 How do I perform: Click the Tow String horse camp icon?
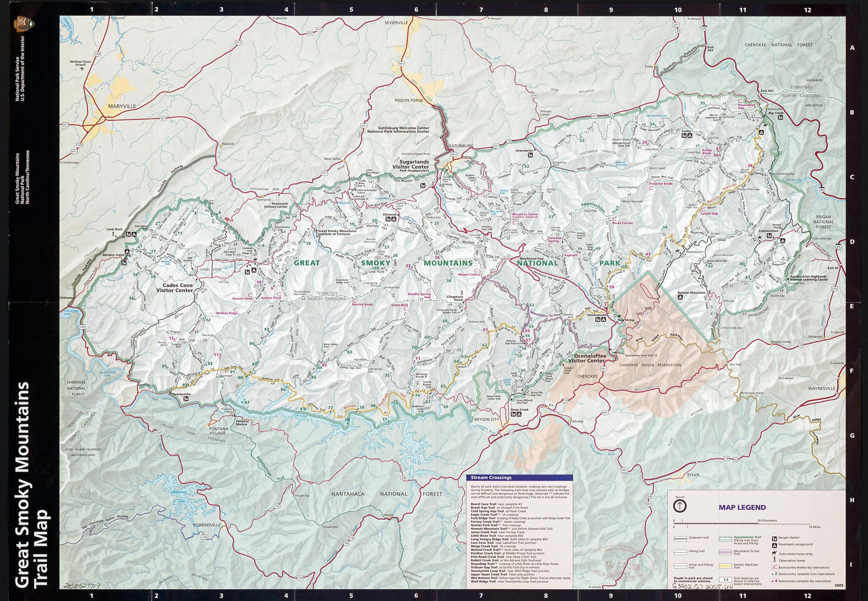pyautogui.click(x=619, y=316)
